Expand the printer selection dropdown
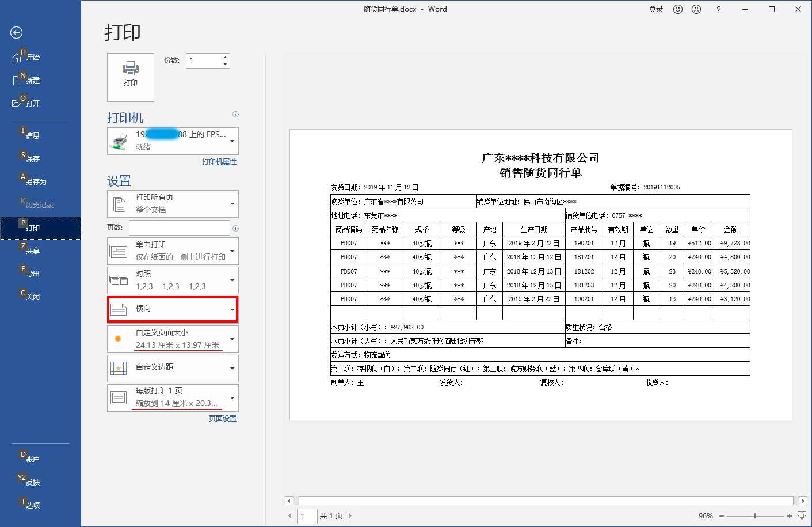Screen dimensions: 812x527 point(173,141)
